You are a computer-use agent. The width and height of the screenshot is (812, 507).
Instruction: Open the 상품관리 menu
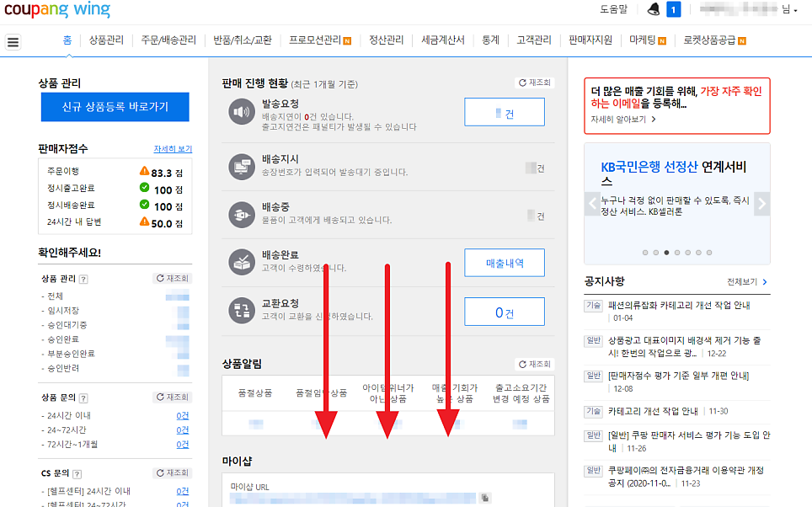click(x=106, y=40)
